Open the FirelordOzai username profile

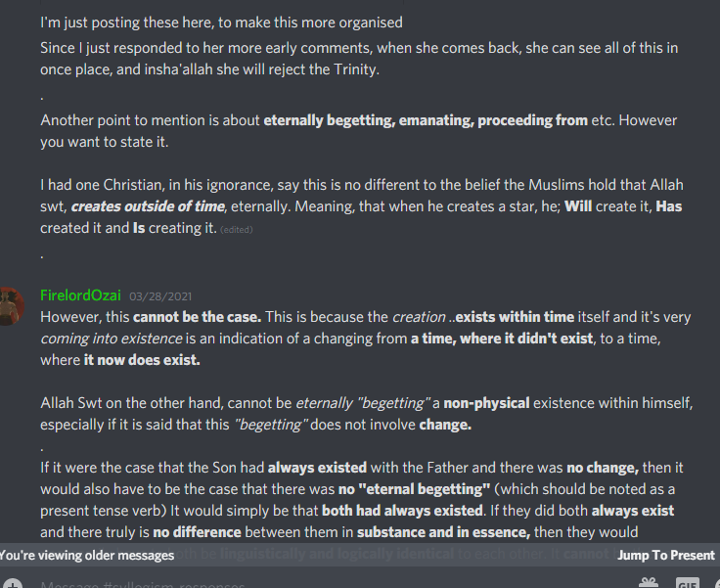tap(80, 295)
